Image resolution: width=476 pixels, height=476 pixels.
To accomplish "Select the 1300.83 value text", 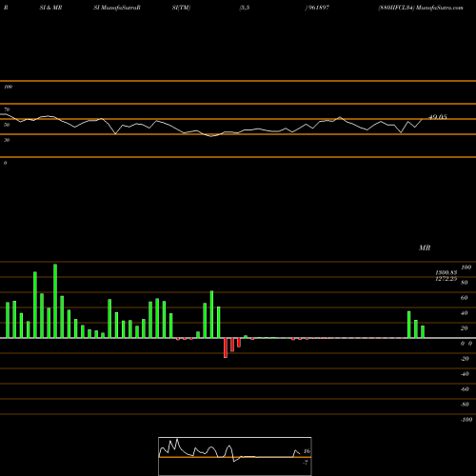I will [x=446, y=272].
